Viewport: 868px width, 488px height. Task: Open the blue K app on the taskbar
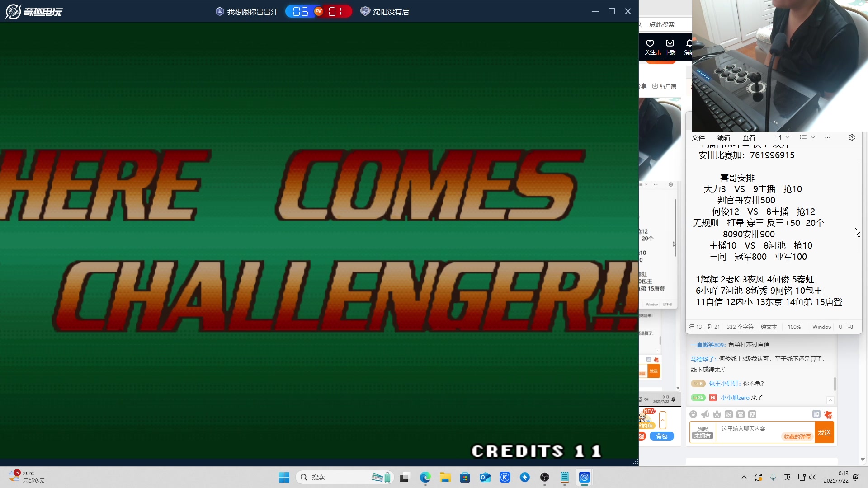(505, 477)
